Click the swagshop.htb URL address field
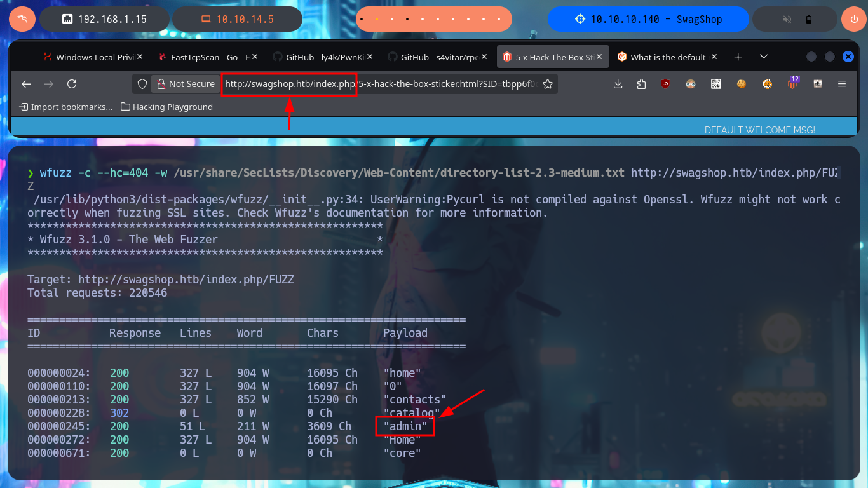Viewport: 868px width, 488px height. [x=381, y=84]
